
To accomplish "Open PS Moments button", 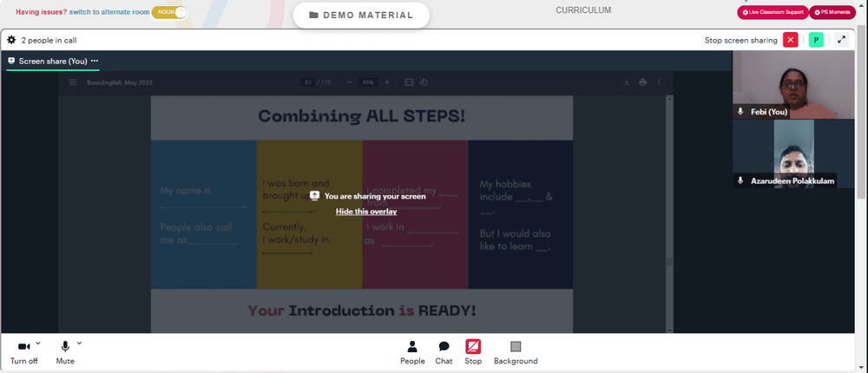I will (832, 12).
